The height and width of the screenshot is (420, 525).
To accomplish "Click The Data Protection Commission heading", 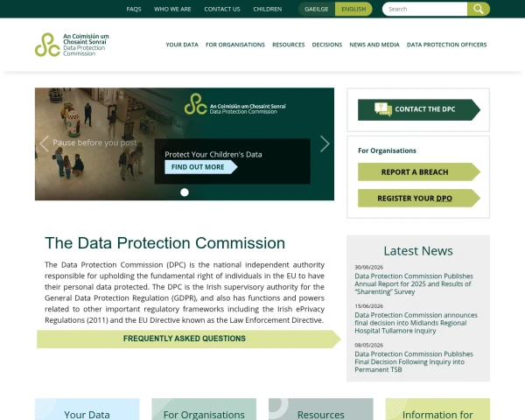I will coord(165,243).
